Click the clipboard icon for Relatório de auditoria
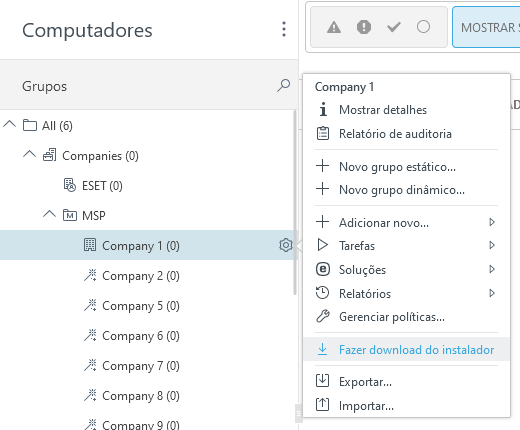Image resolution: width=520 pixels, height=430 pixels. click(x=323, y=133)
